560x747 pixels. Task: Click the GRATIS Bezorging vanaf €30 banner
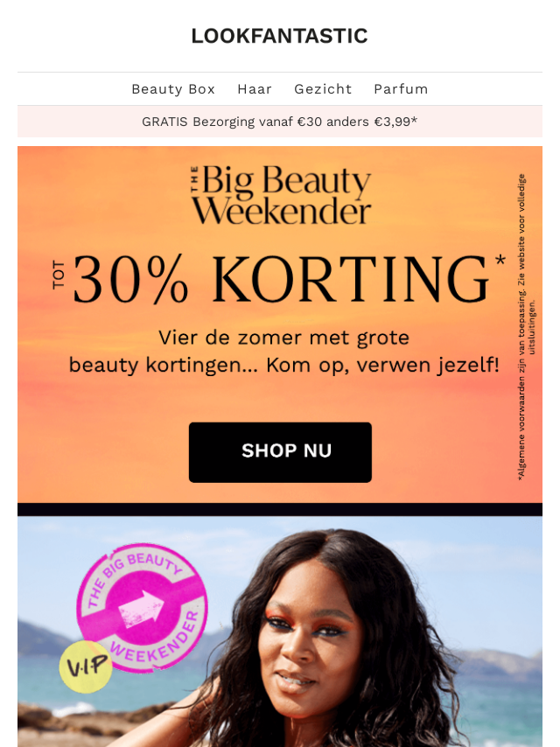click(280, 122)
